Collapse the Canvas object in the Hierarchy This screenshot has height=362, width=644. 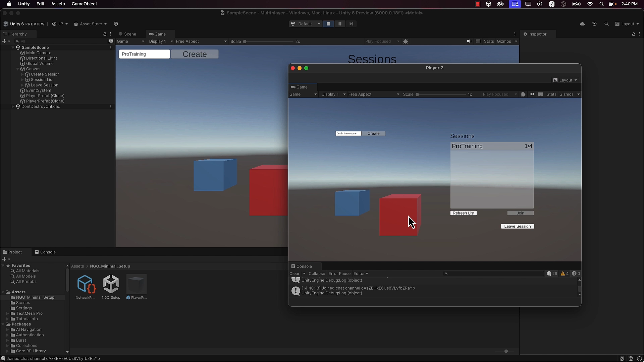click(x=17, y=69)
